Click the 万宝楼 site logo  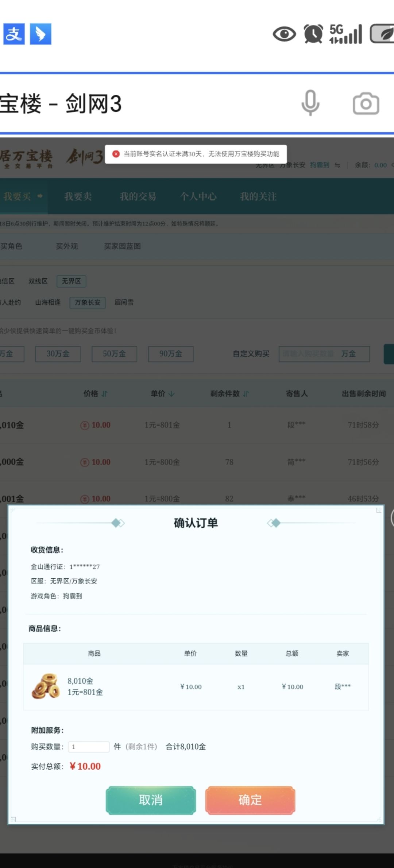tap(26, 158)
